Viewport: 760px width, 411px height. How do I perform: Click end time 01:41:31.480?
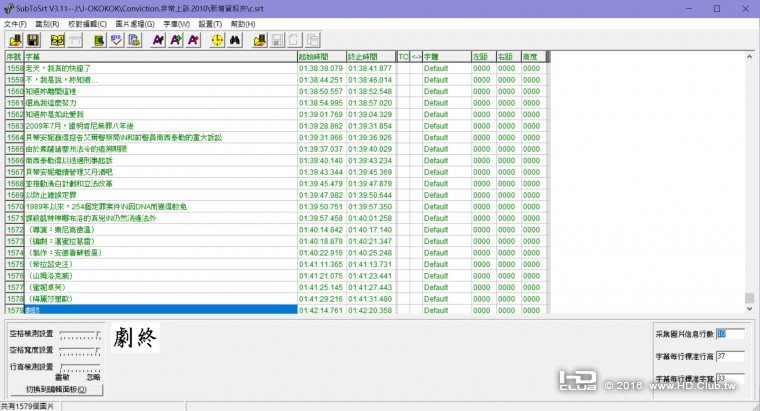point(370,299)
